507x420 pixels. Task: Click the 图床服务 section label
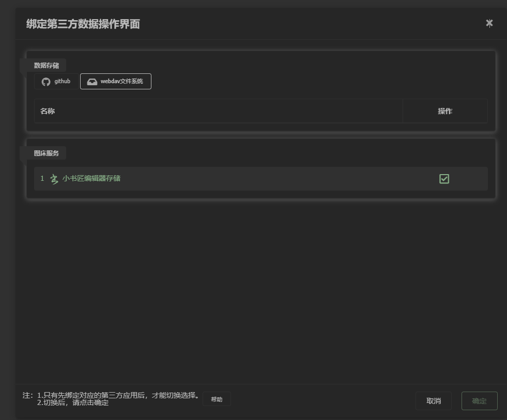[x=47, y=153]
